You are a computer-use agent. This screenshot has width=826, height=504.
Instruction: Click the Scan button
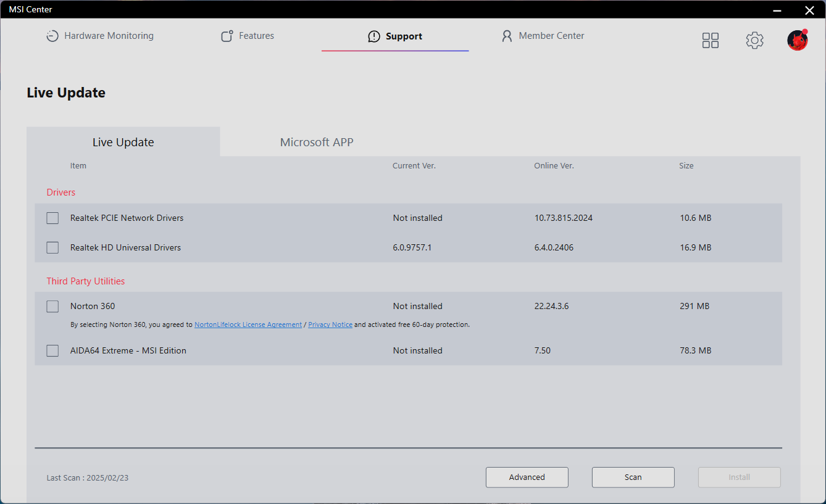[x=633, y=477]
